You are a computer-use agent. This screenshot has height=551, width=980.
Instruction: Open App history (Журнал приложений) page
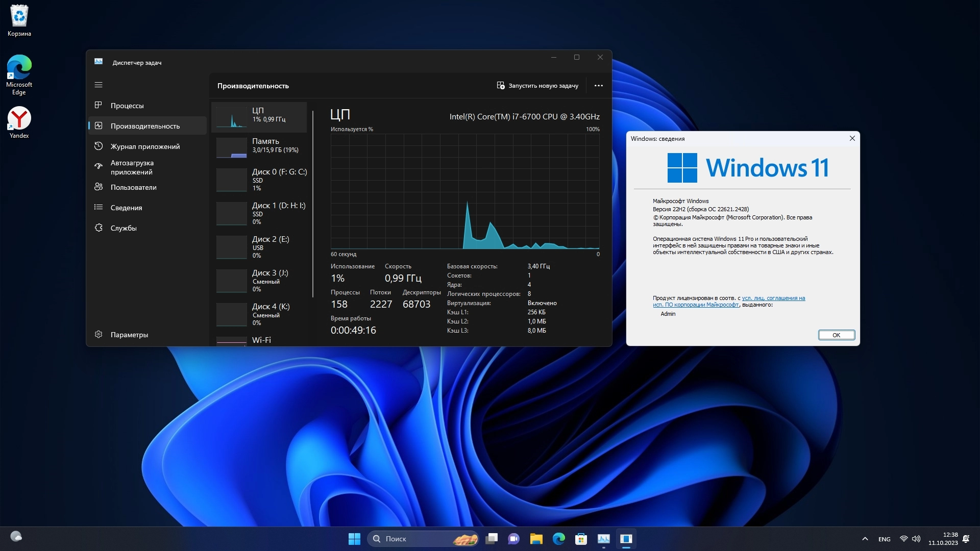[145, 146]
